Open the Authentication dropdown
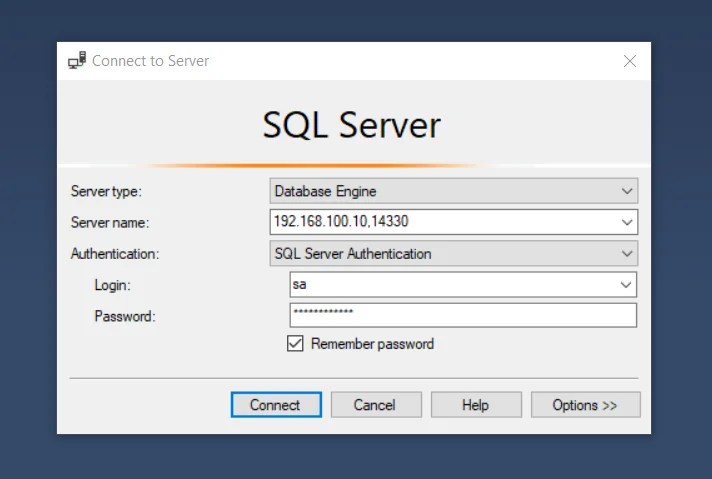Screen dimensions: 712x479 pos(454,253)
